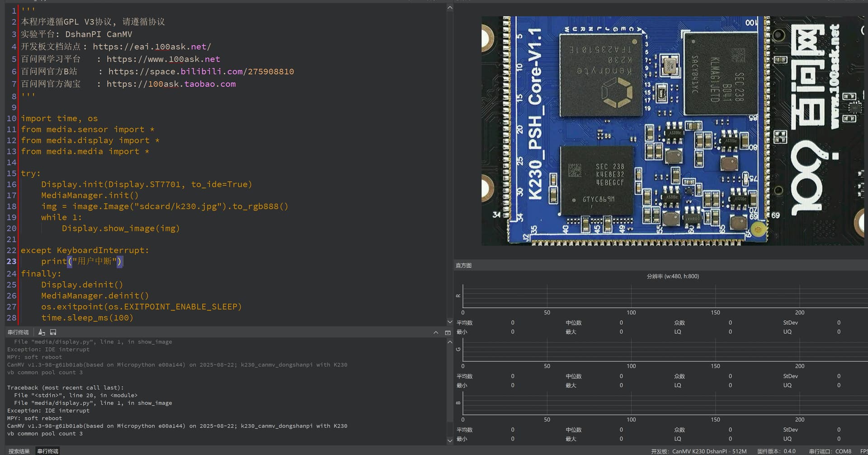
Task: Click the 固件版本 0.4.0 status label
Action: click(776, 451)
